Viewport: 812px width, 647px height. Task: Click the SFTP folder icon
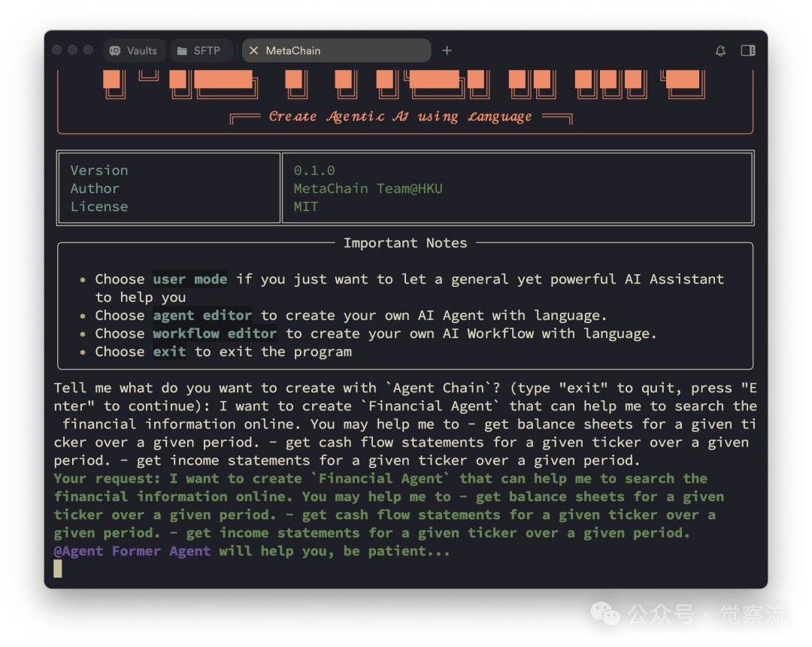[182, 51]
